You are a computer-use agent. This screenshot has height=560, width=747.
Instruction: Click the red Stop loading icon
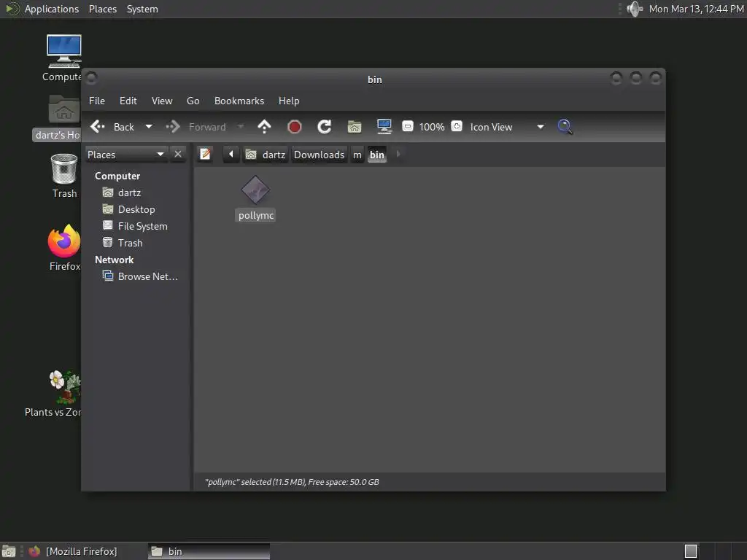(295, 127)
